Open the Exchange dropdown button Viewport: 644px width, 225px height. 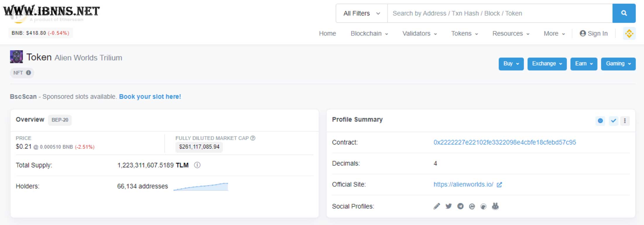(547, 64)
